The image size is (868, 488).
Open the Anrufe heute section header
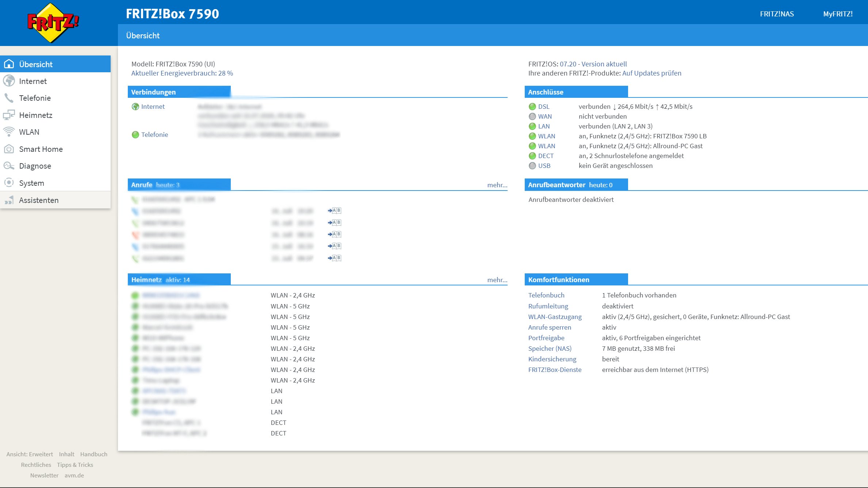[x=179, y=185]
